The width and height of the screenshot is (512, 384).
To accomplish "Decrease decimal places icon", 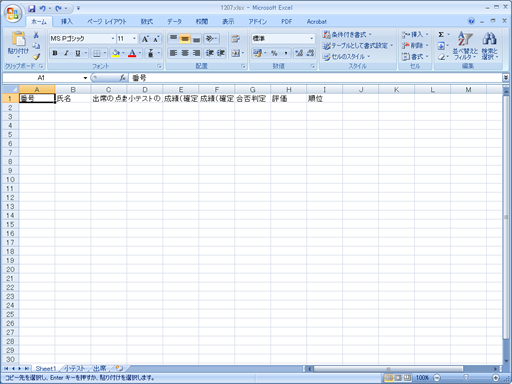I will [x=310, y=53].
